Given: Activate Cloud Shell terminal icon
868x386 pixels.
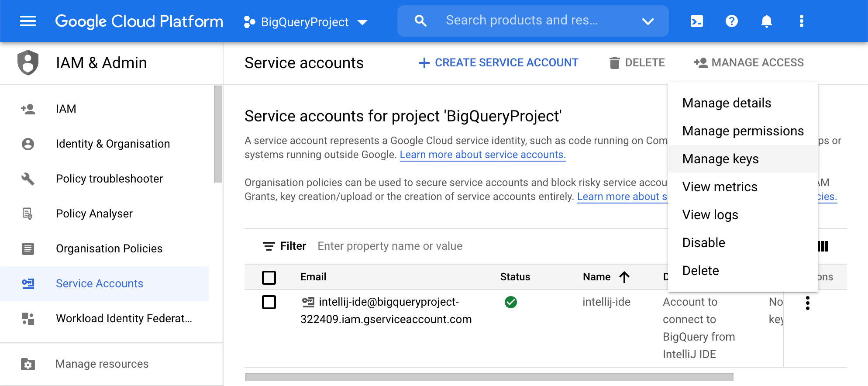Looking at the screenshot, I should tap(696, 21).
